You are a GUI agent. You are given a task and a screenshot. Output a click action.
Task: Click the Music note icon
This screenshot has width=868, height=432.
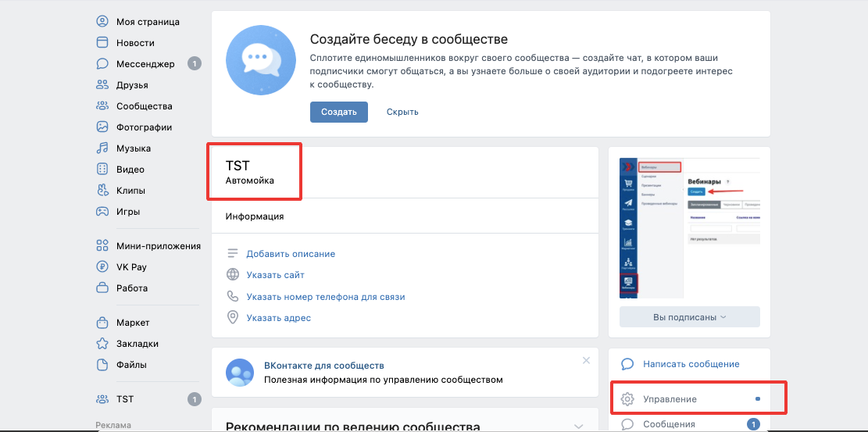coord(102,148)
